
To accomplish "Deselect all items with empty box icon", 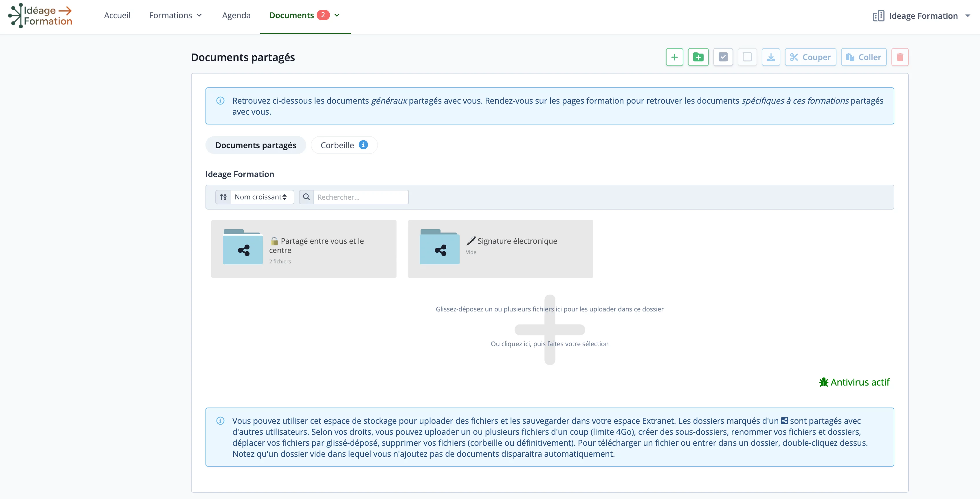I will (x=747, y=57).
